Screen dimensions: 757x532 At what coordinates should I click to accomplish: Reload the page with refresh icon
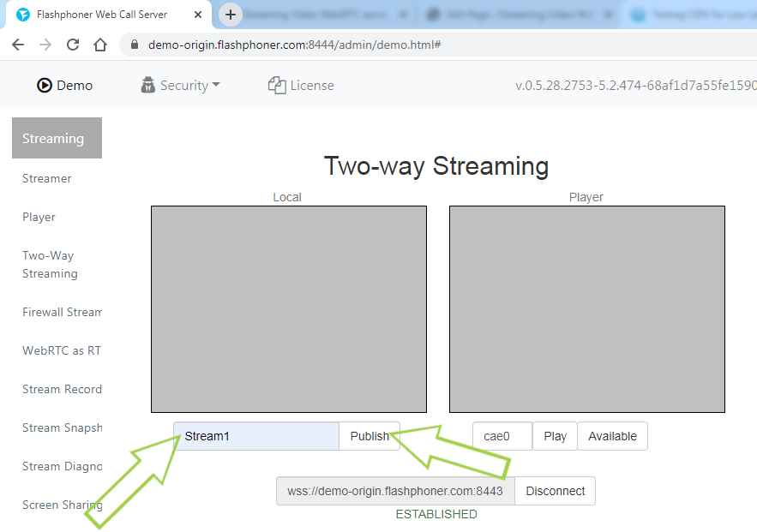click(x=73, y=45)
